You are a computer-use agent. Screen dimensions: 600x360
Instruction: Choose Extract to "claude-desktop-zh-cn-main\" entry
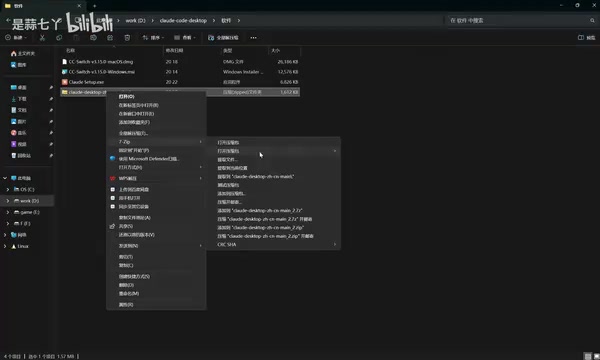[x=273, y=177]
